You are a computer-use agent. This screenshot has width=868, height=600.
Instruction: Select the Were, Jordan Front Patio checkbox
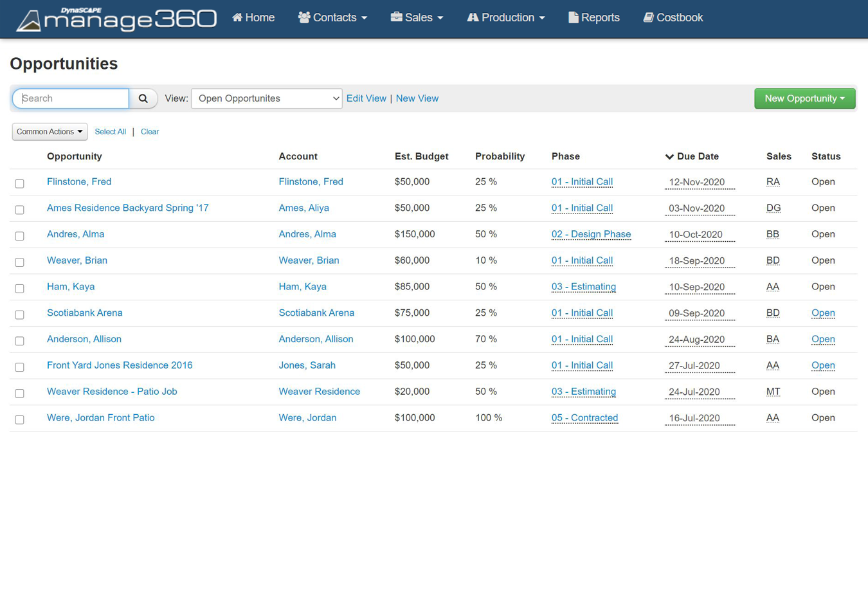coord(20,419)
